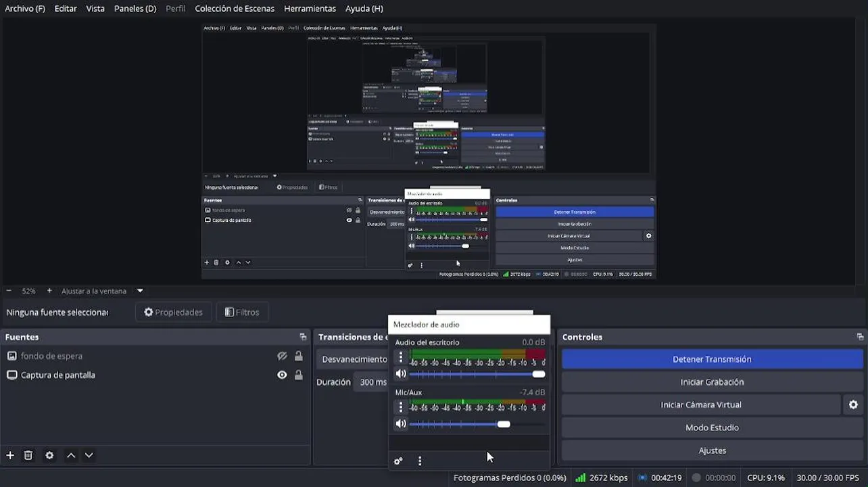
Task: Open the Ayuda menu
Action: click(364, 8)
